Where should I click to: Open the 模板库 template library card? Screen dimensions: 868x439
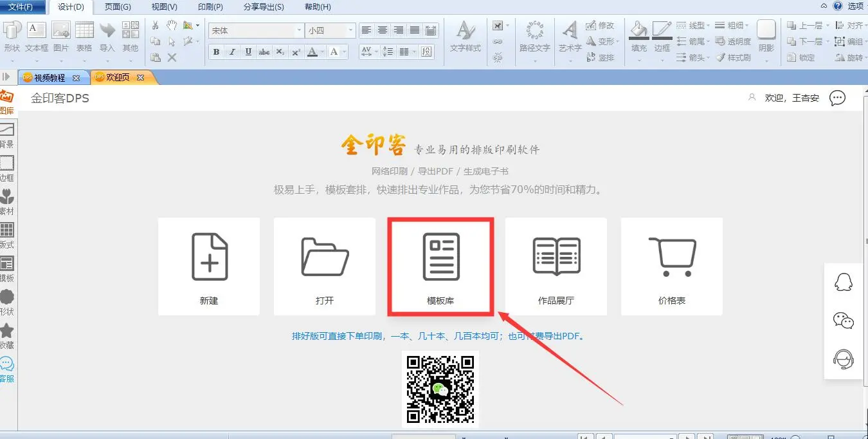440,266
